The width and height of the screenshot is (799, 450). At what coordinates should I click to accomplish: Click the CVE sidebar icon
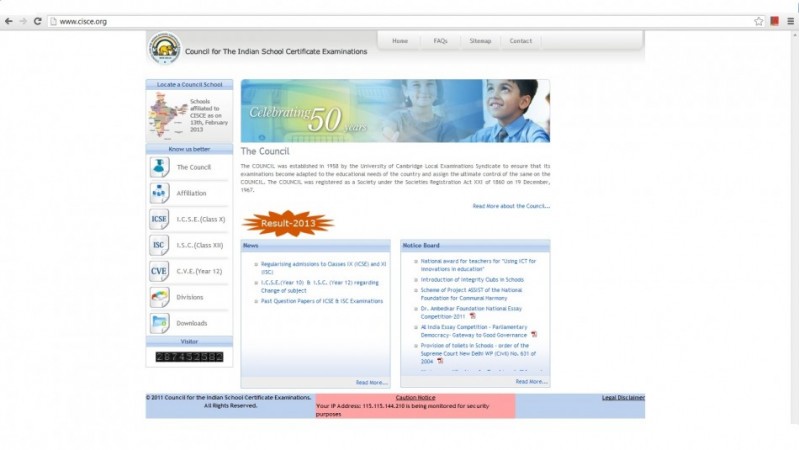tap(159, 271)
